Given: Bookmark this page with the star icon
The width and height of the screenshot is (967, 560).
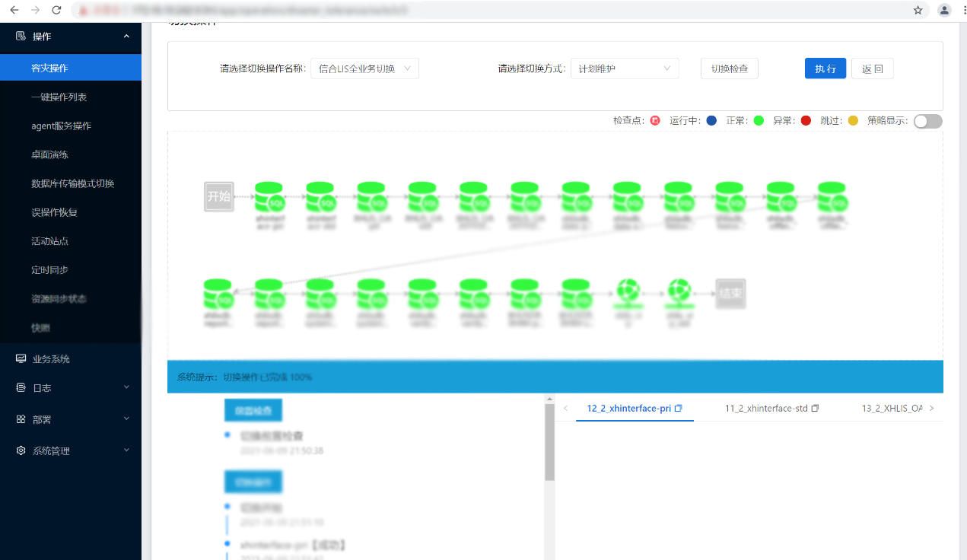Looking at the screenshot, I should (x=918, y=10).
